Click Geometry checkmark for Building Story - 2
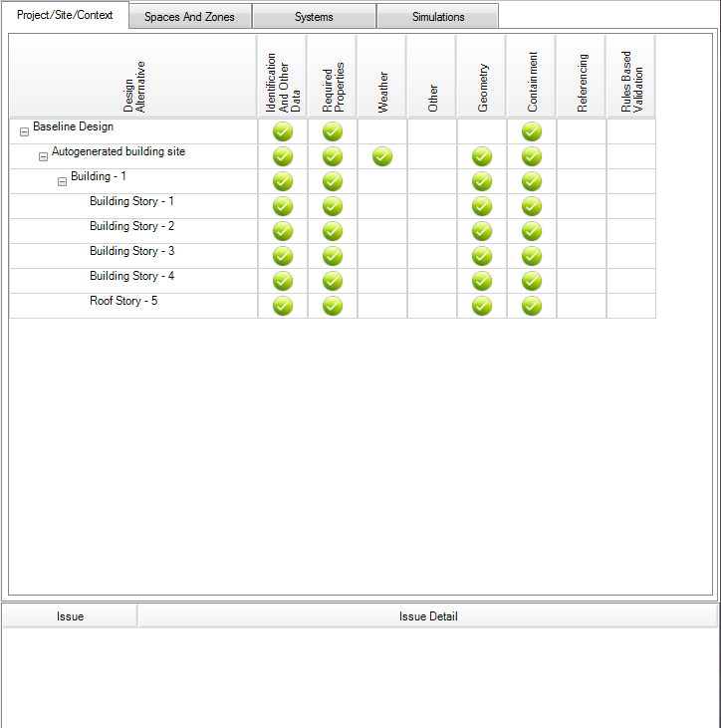Viewport: 721px width, 728px height. (482, 231)
